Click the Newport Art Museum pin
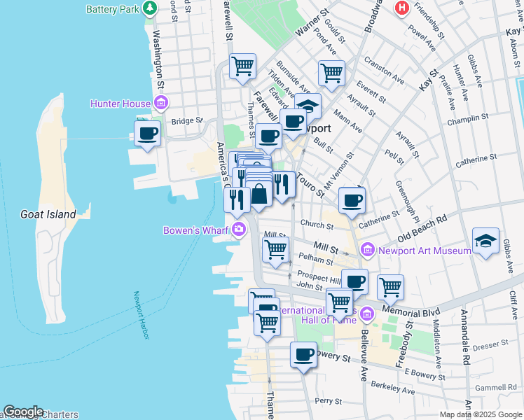 (x=368, y=251)
